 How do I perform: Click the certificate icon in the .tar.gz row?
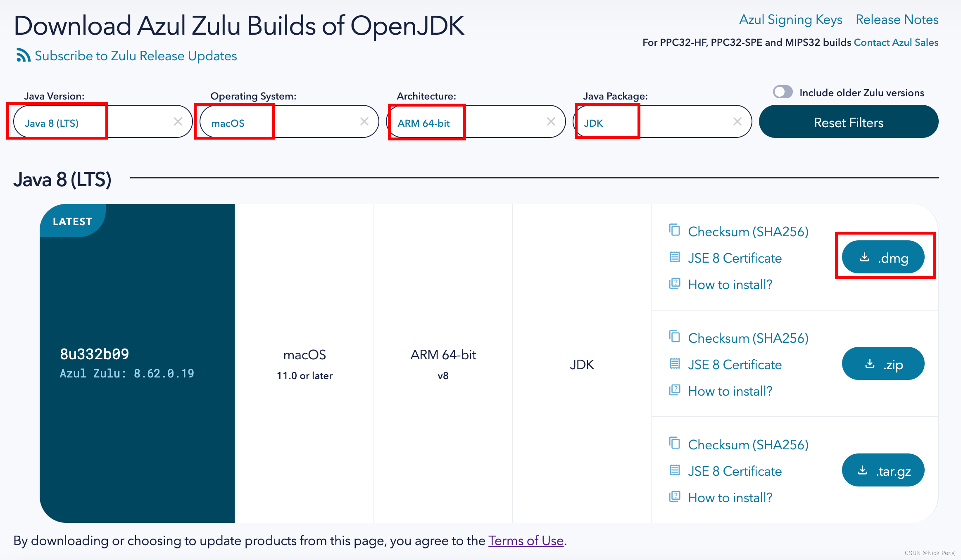tap(674, 470)
